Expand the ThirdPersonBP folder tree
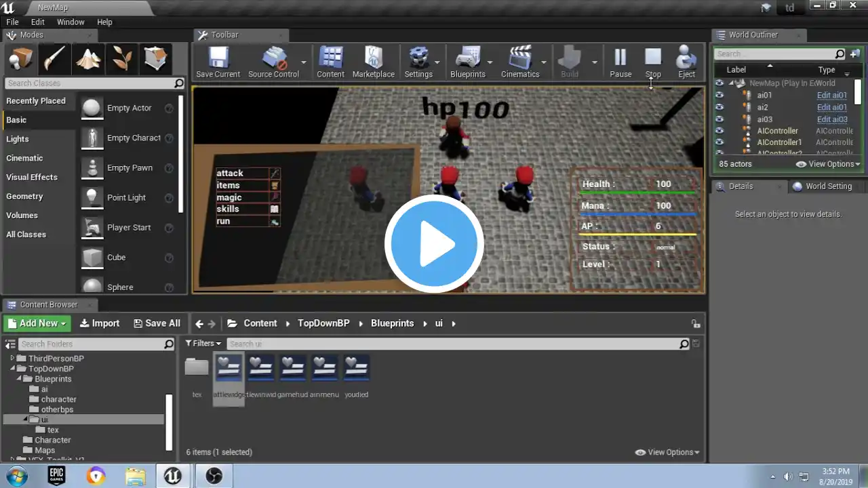Screen dimensions: 868x488 [x=12, y=359]
